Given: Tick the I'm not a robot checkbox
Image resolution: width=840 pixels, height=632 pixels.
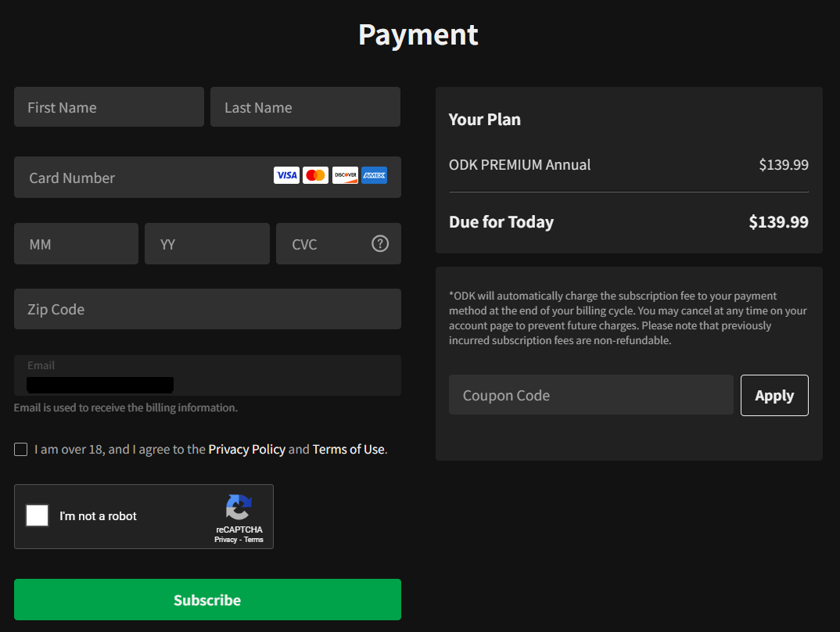Looking at the screenshot, I should coord(38,515).
